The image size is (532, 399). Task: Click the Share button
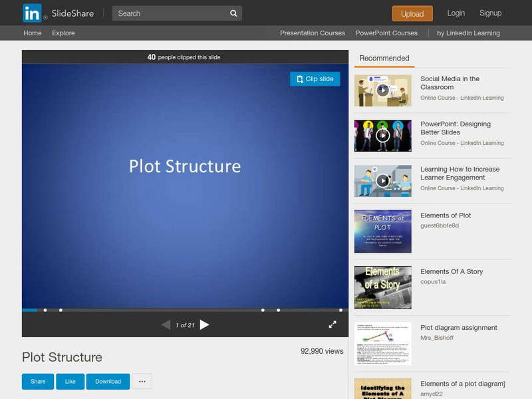[x=38, y=381]
